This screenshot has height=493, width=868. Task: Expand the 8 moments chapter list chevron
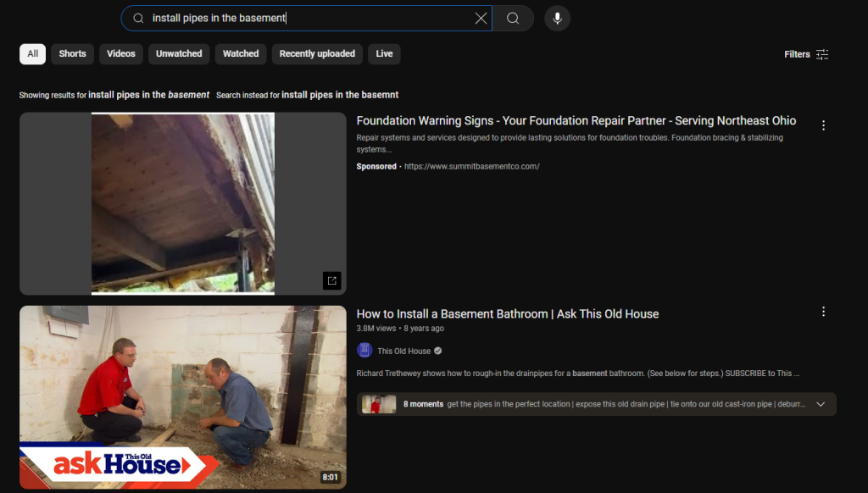point(820,404)
